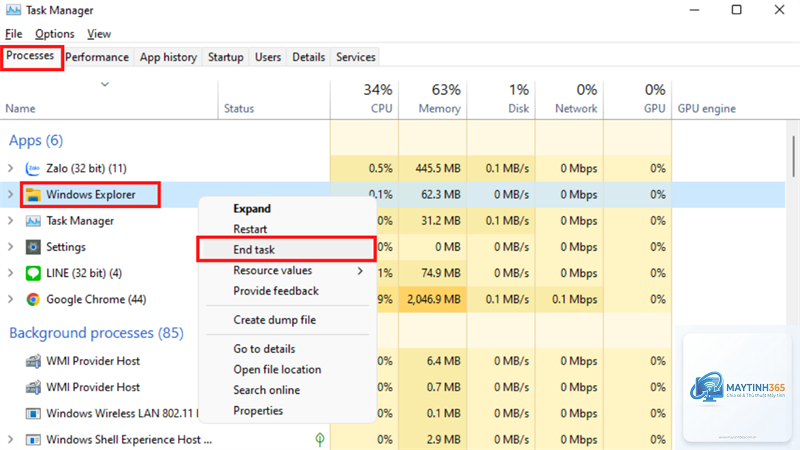Expand the Settings process chevron
Viewport: 800px width, 450px height.
[10, 247]
